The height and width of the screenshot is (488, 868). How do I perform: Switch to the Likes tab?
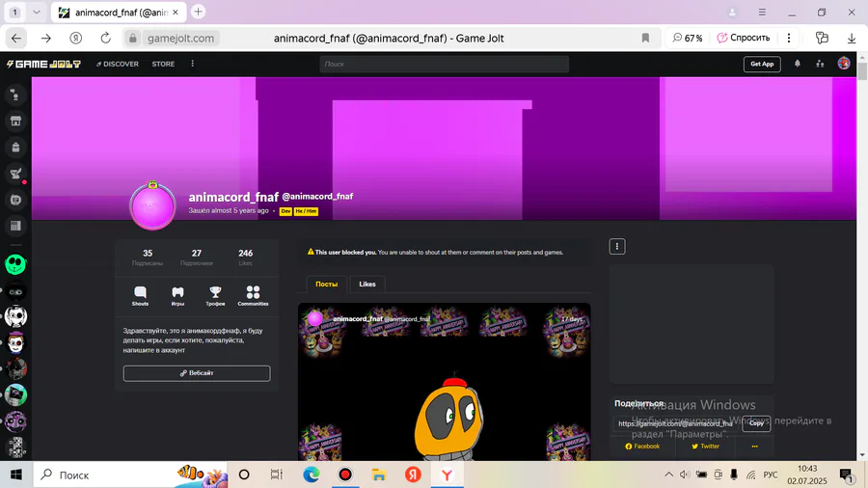point(367,284)
